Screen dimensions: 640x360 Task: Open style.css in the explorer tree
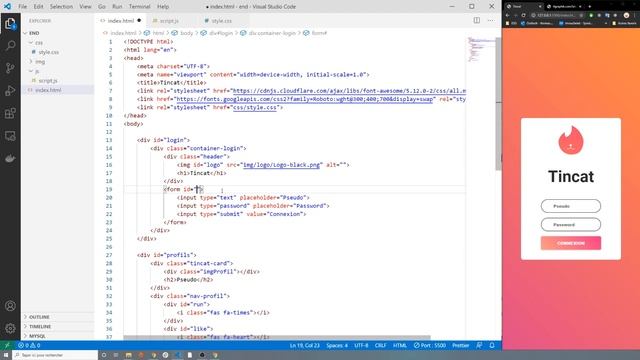click(x=49, y=52)
